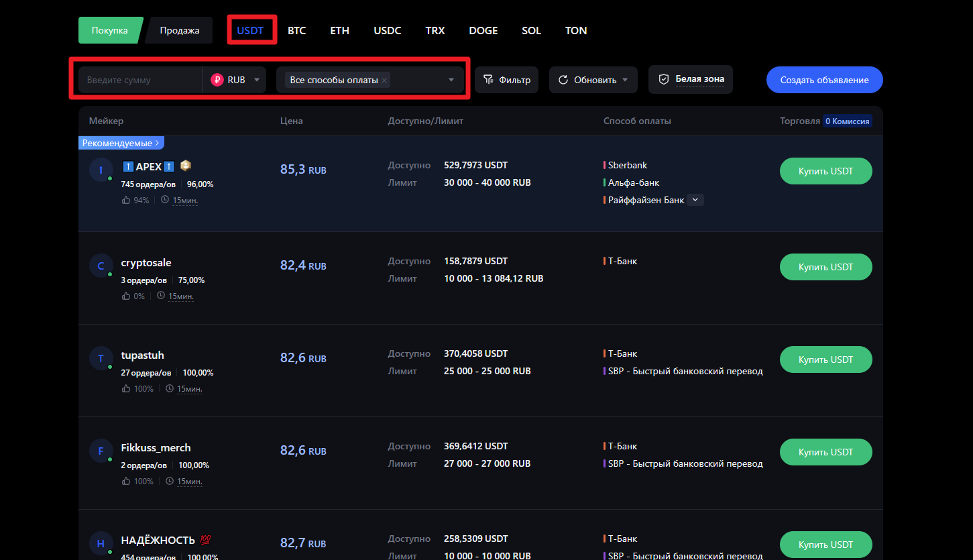Click the refresh circular arrow icon
Viewport: 973px width, 560px height.
(x=563, y=80)
